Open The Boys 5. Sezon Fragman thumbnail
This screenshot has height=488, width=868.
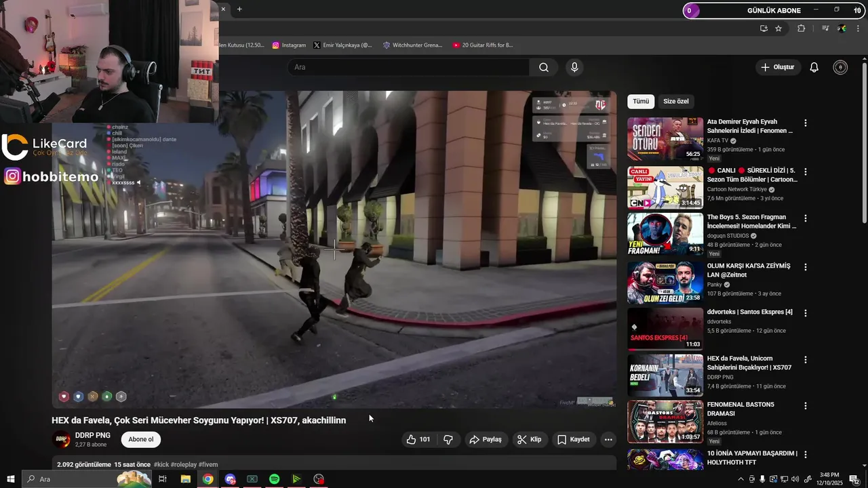point(665,234)
